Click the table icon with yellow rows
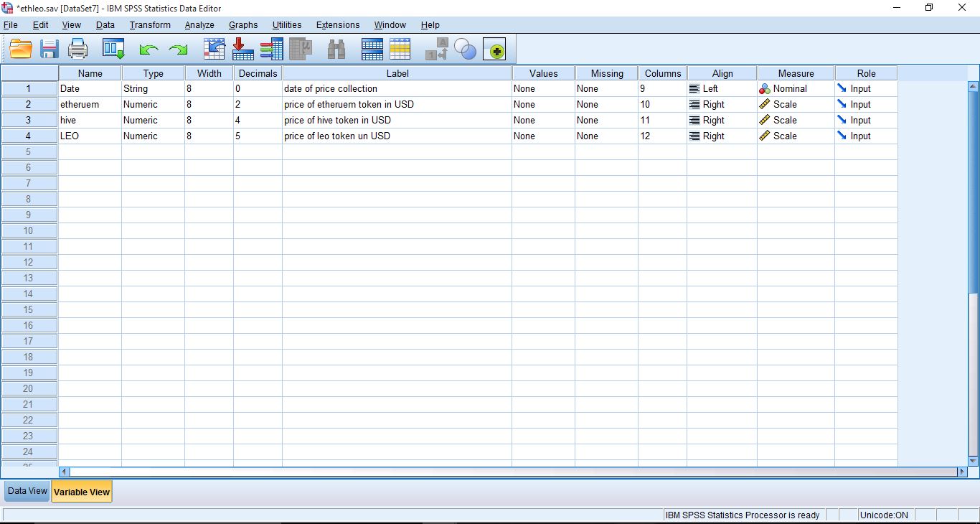Screen dimensions: 980x524 click(400, 50)
